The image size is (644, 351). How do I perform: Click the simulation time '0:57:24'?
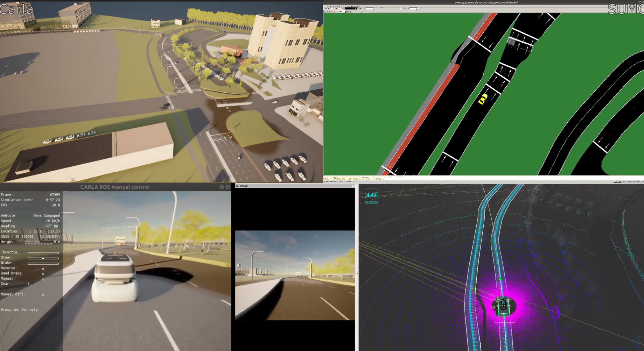click(x=52, y=200)
